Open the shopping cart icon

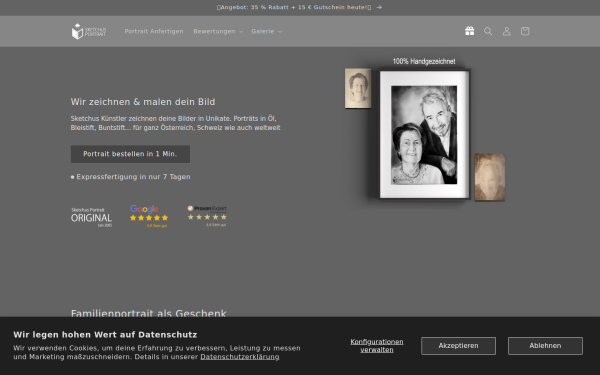525,31
